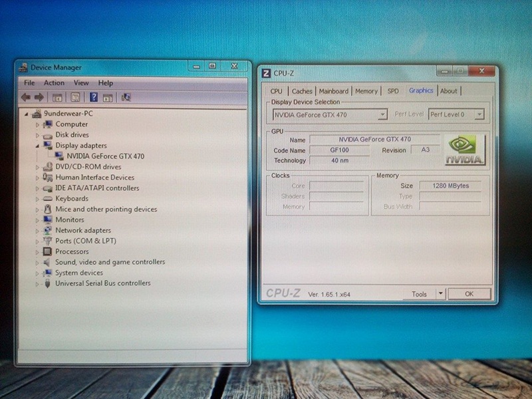Expand the Keyboards node arrow

tap(37, 199)
